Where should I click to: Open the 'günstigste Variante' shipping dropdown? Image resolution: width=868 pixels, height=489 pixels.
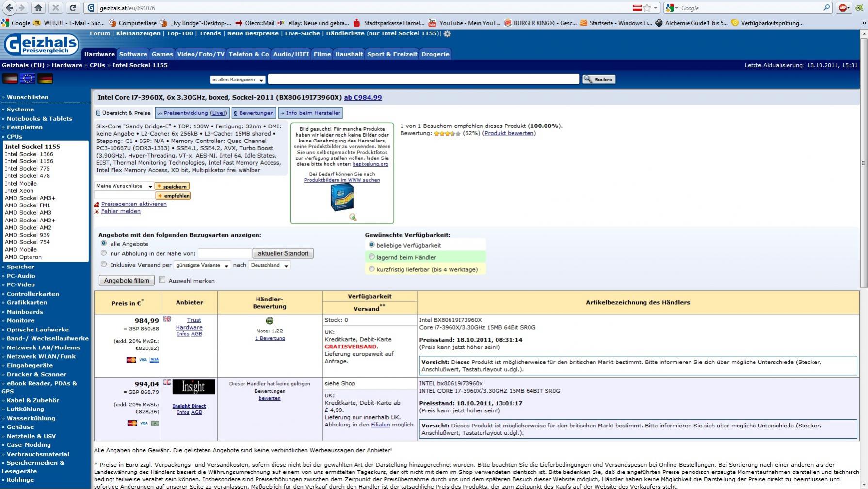click(202, 265)
